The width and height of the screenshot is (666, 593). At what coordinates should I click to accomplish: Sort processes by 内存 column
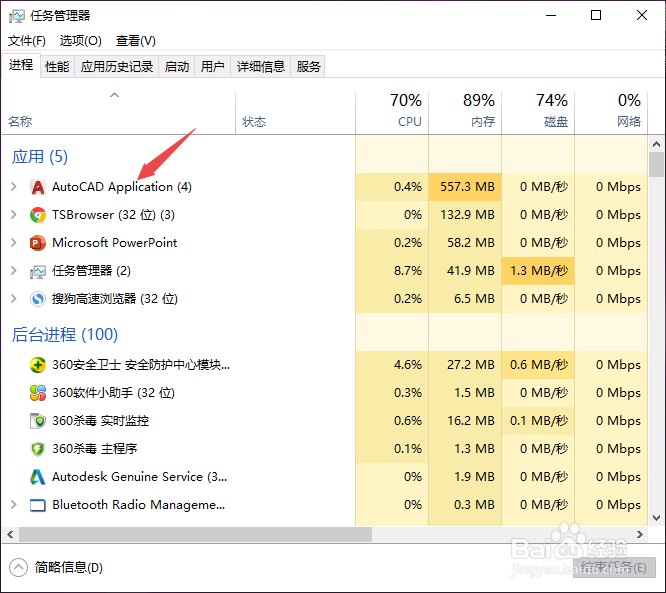click(465, 113)
